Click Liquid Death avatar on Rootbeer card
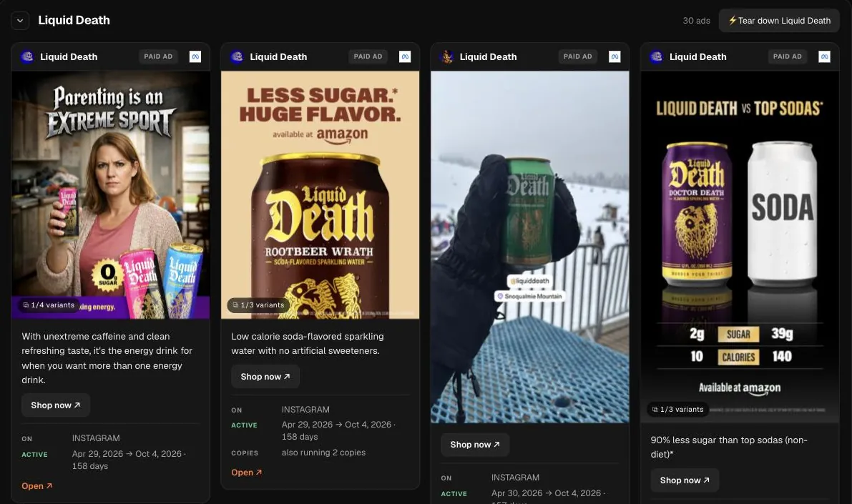This screenshot has width=852, height=504. click(237, 56)
